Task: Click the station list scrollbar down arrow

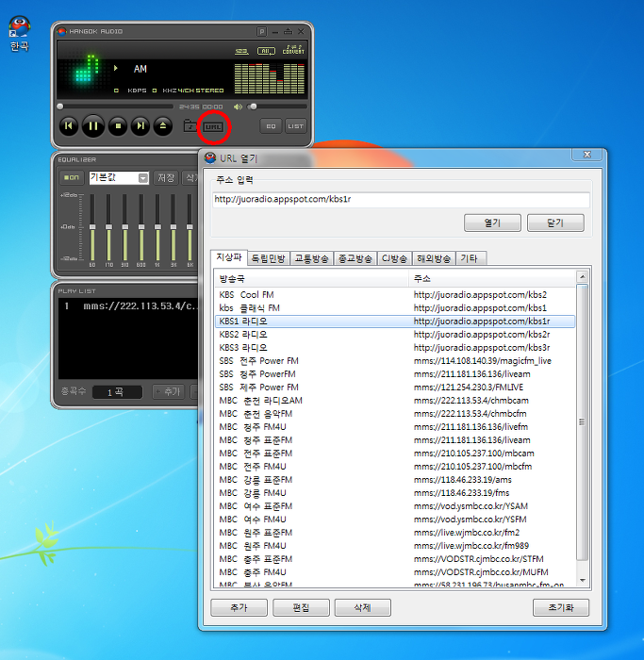Action: (x=582, y=581)
